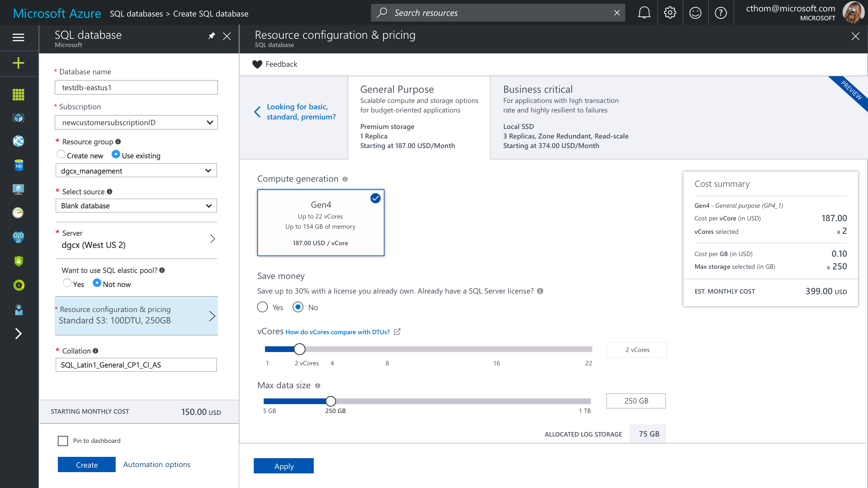
Task: Open the Blank database source dropdown
Action: pyautogui.click(x=136, y=206)
